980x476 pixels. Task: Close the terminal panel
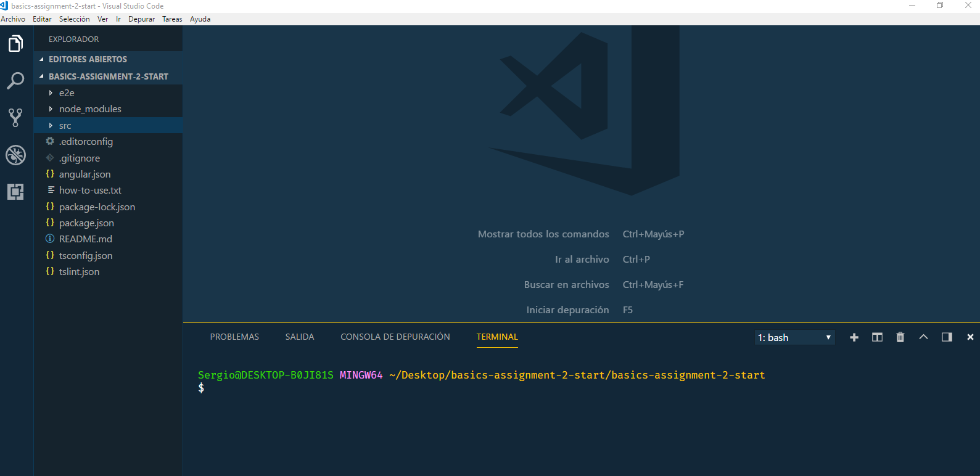click(x=970, y=337)
